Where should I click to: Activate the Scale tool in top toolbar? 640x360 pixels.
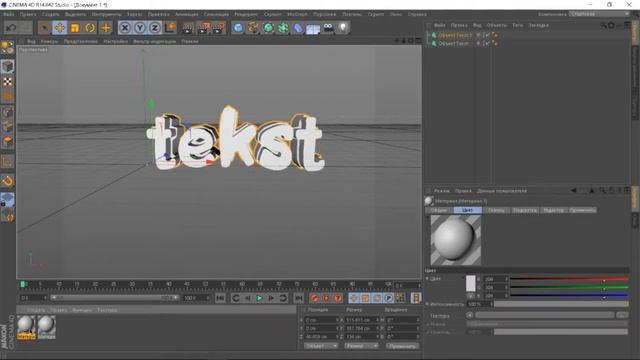pos(75,28)
